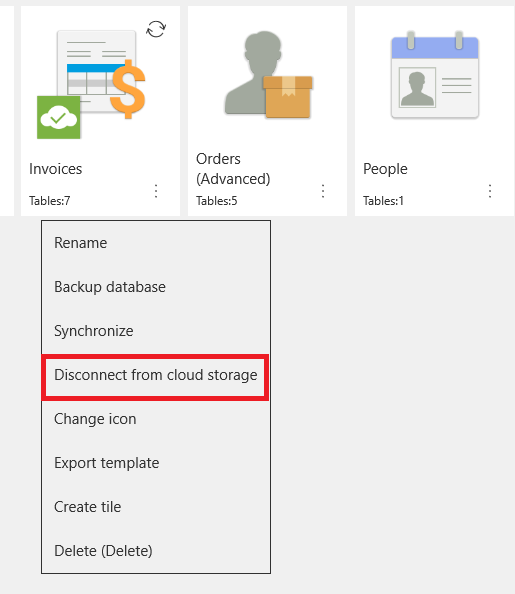515x594 pixels.
Task: Select Disconnect from cloud storage
Action: click(x=156, y=375)
